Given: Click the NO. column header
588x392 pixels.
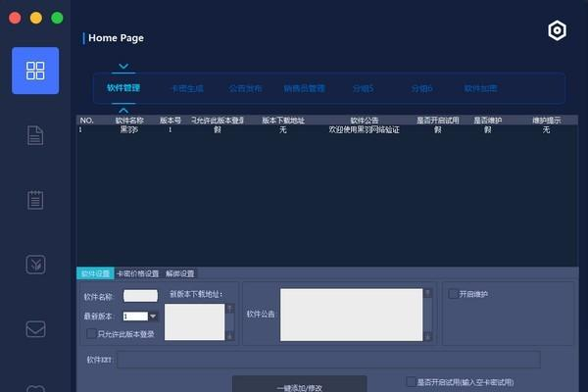Looking at the screenshot, I should point(86,121).
